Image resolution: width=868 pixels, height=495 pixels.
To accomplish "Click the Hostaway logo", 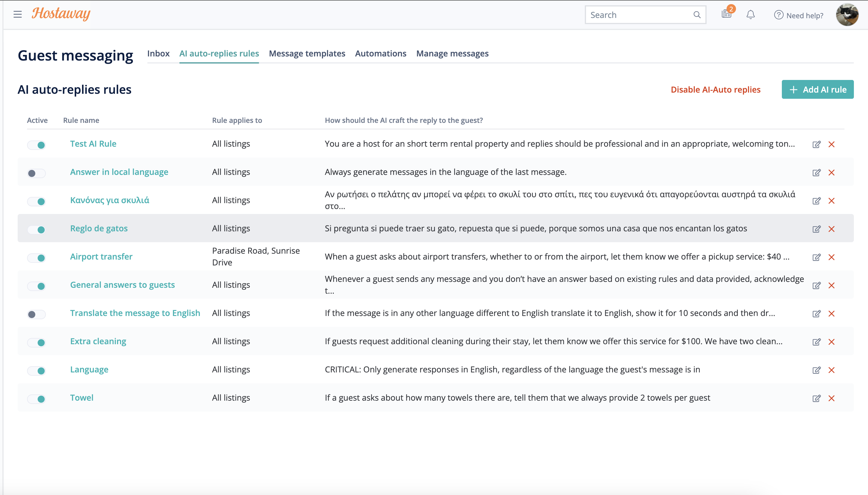I will [x=60, y=14].
